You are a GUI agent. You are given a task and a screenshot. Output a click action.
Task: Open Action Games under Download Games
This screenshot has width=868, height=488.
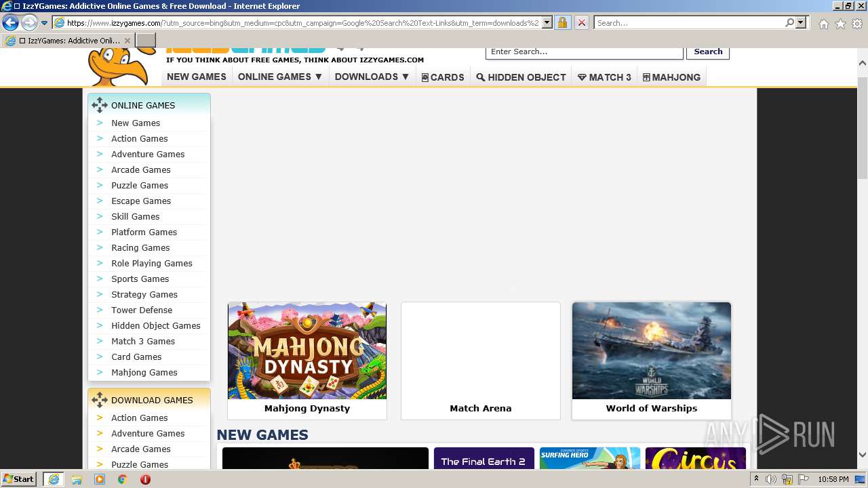point(140,418)
